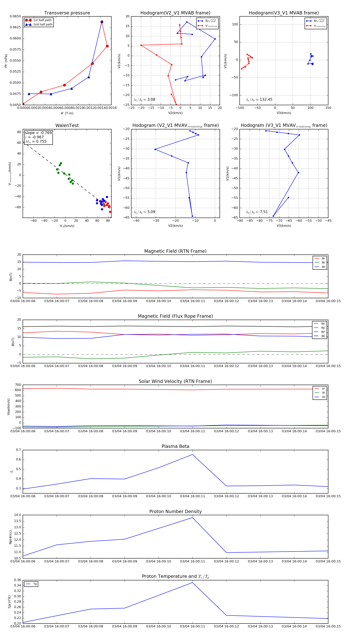The image size is (351, 644).
Task: Select the 'Bn' legend entry
Action: pyautogui.click(x=320, y=267)
